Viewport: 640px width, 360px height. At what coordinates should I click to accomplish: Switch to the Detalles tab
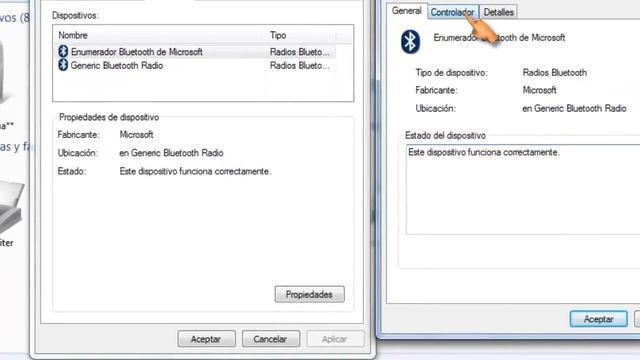498,12
